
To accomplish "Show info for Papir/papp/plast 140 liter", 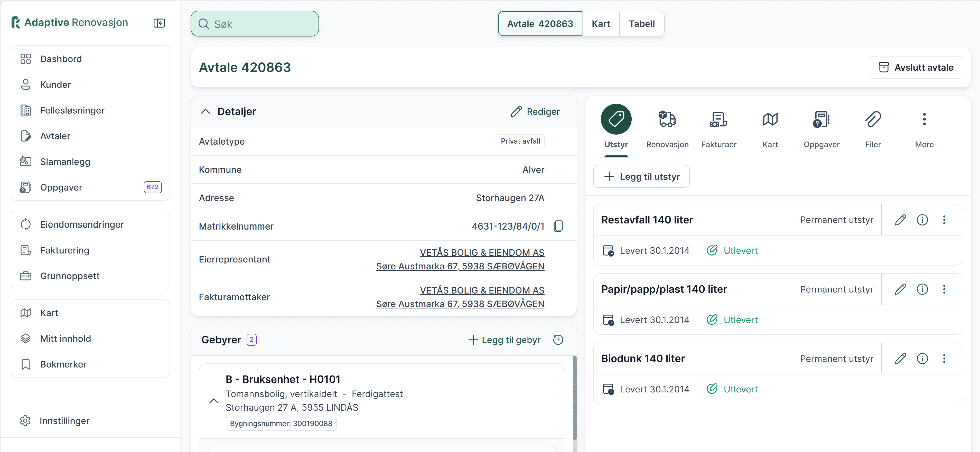I will coord(922,289).
